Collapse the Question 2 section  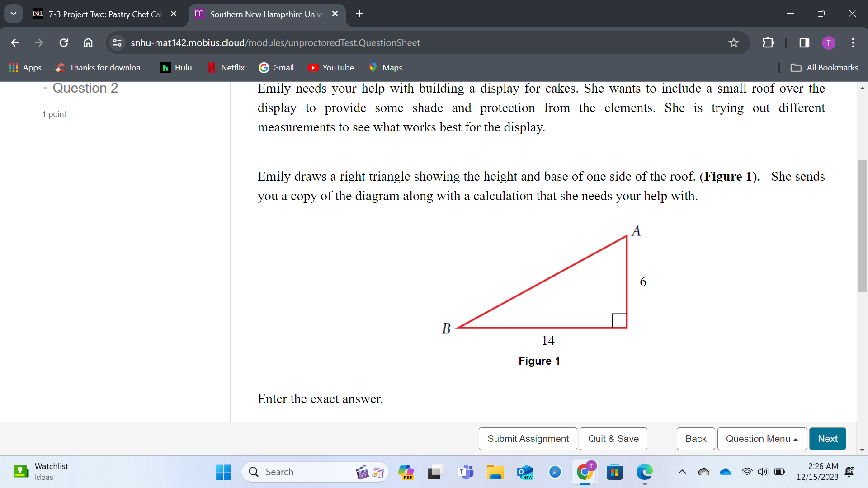coord(44,88)
